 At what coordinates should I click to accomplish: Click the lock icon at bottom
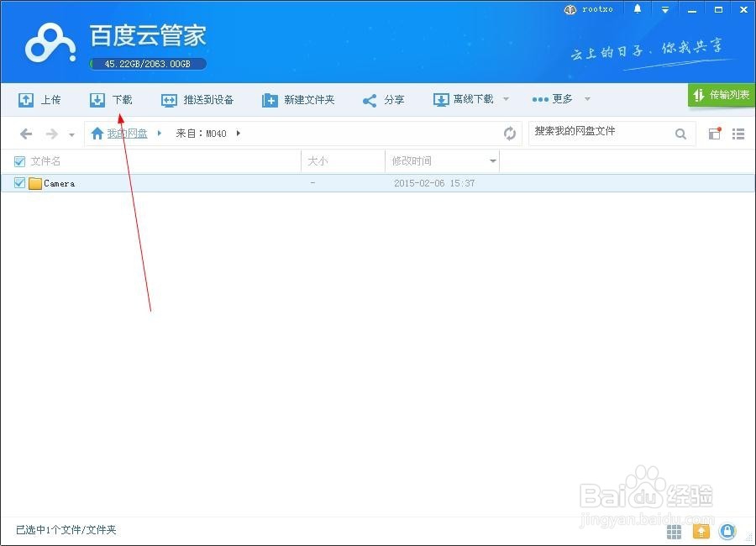727,532
